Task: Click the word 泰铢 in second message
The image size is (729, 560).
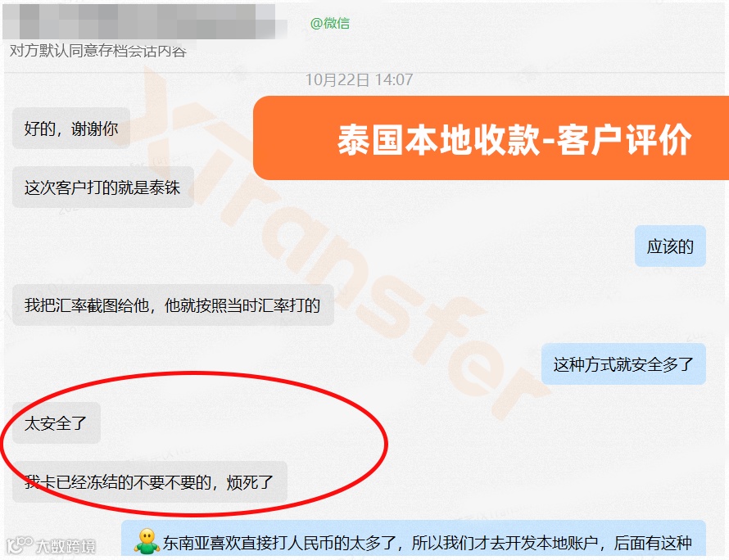Action: click(165, 187)
